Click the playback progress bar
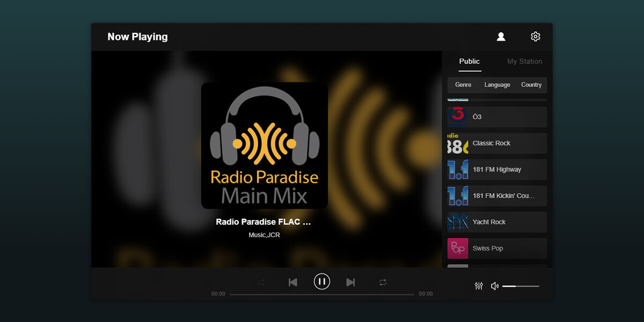This screenshot has height=322, width=644. 322,294
